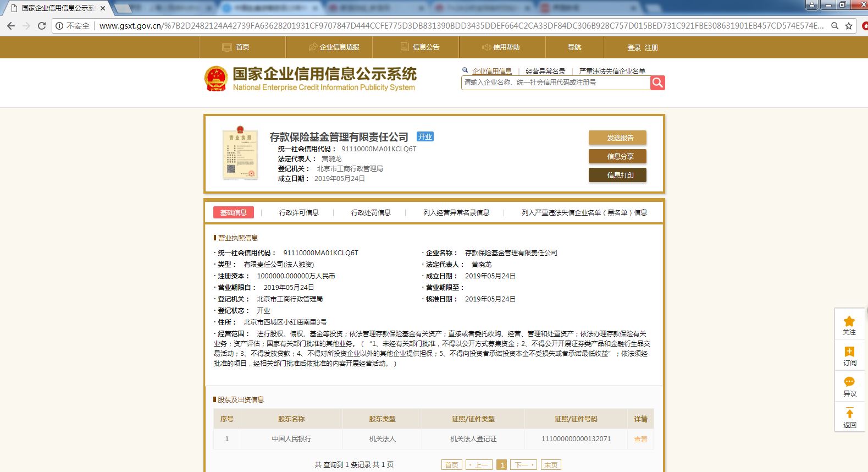The width and height of the screenshot is (868, 472).
Task: Click the 机关法人登记证 table cell
Action: (473, 439)
